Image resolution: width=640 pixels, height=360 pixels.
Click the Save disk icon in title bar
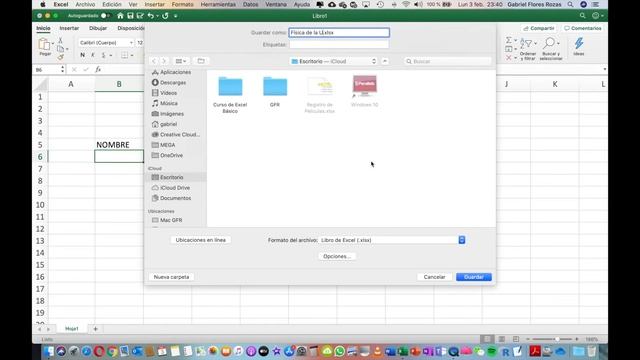click(x=130, y=16)
